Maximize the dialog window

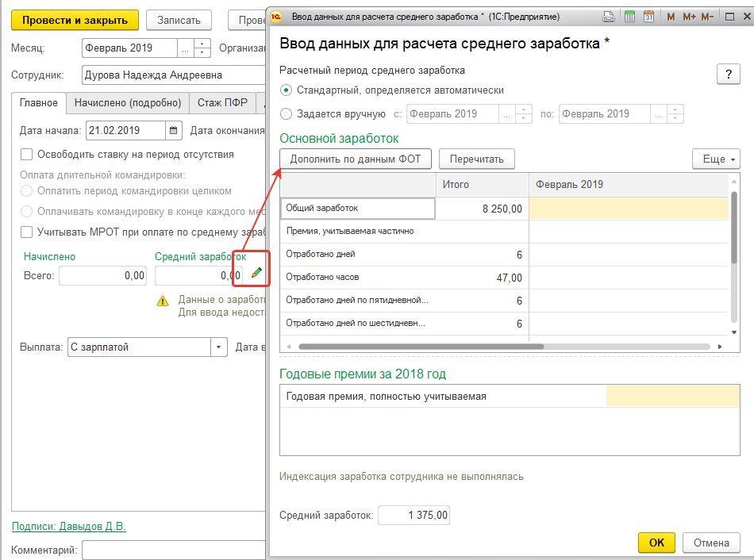coord(729,17)
